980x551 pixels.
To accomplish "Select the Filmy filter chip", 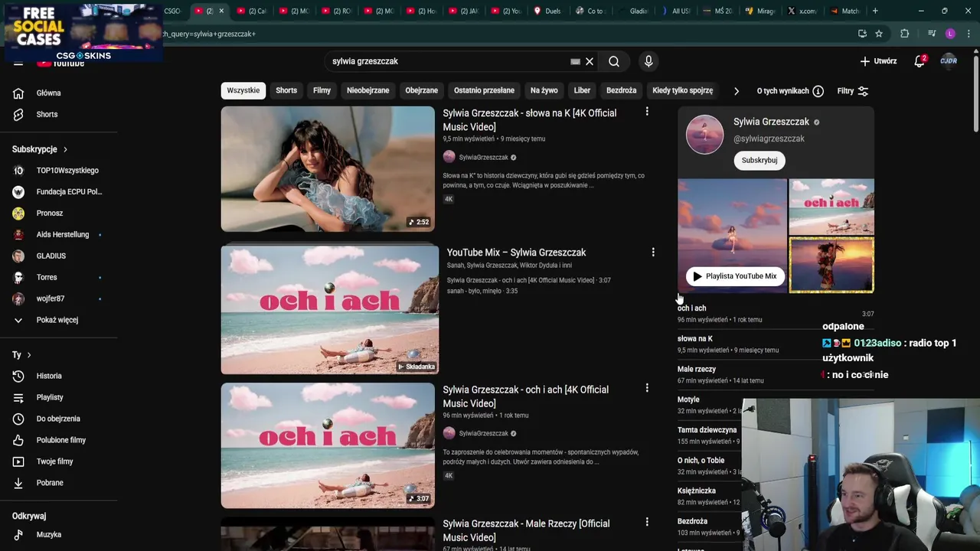I will 322,90.
